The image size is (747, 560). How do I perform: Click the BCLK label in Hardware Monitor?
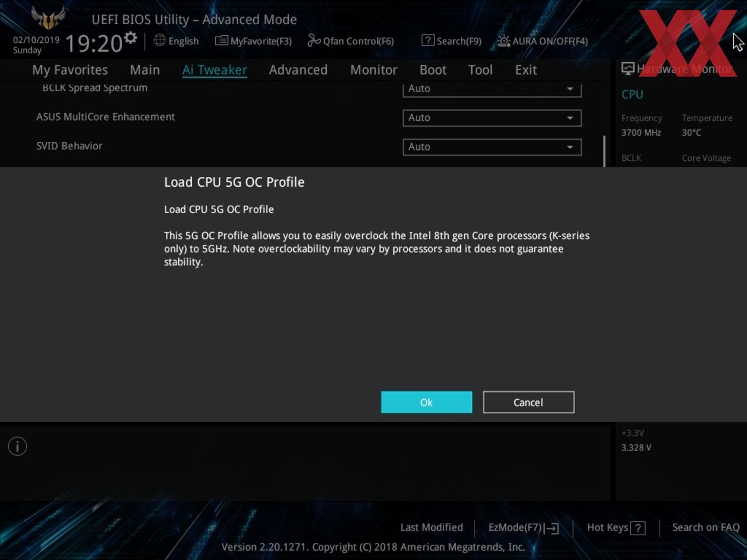[631, 158]
